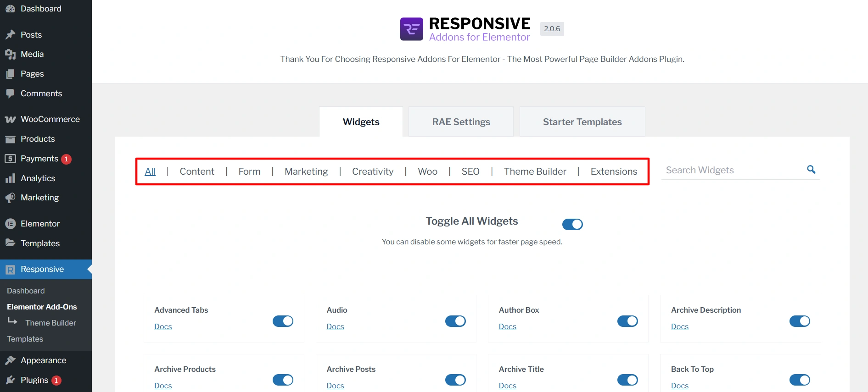Open Docs link for Archive Posts
Image resolution: width=868 pixels, height=392 pixels.
point(335,386)
